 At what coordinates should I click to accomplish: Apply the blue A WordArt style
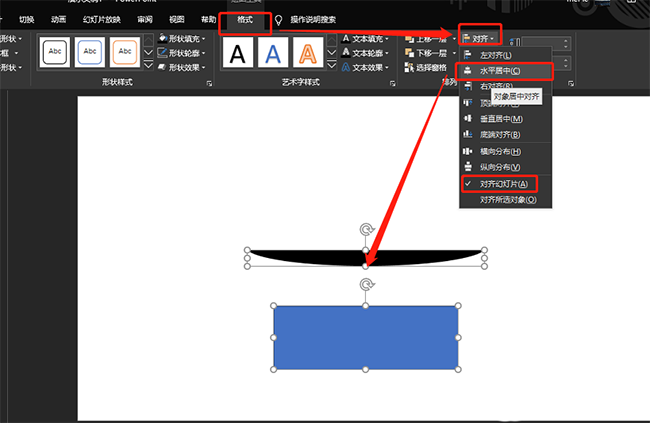coord(273,52)
